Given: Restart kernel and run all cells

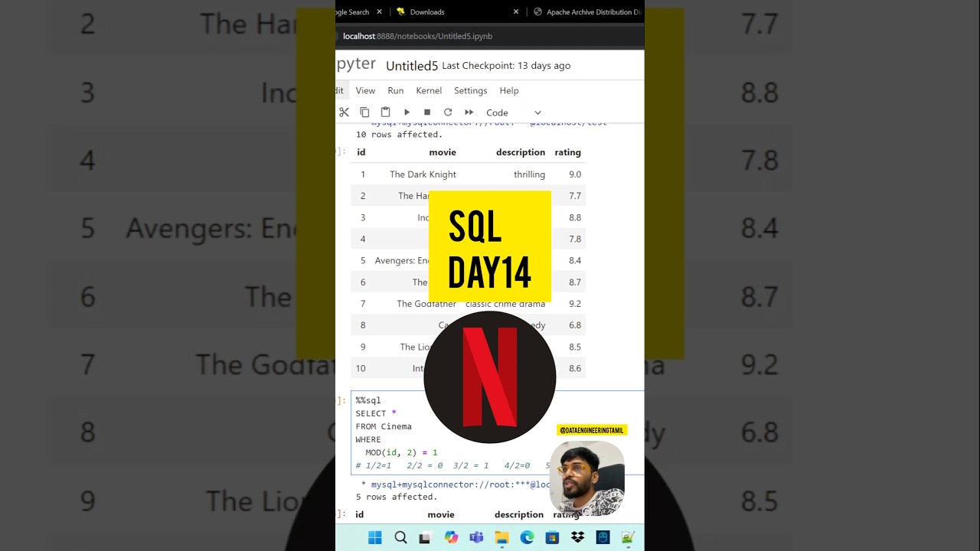Looking at the screenshot, I should click(x=469, y=112).
